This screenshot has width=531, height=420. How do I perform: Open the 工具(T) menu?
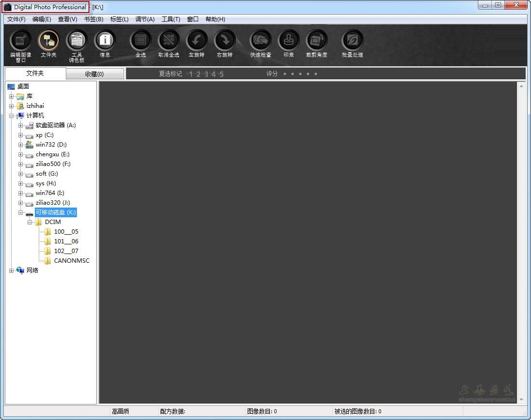click(171, 19)
